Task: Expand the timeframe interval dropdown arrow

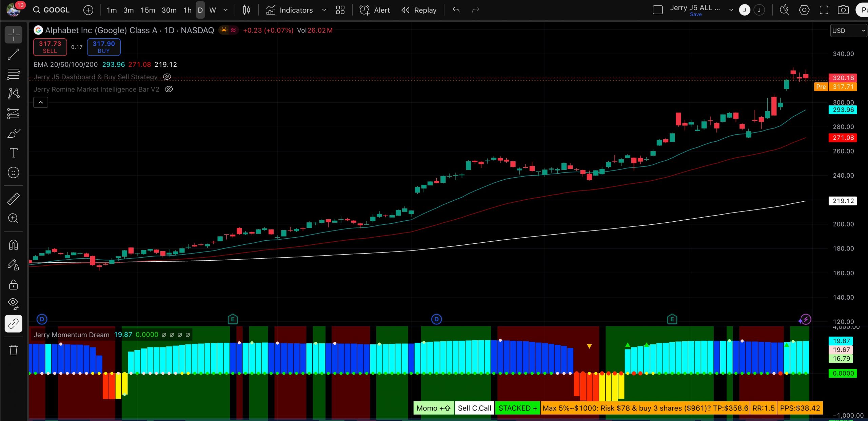Action: [225, 10]
